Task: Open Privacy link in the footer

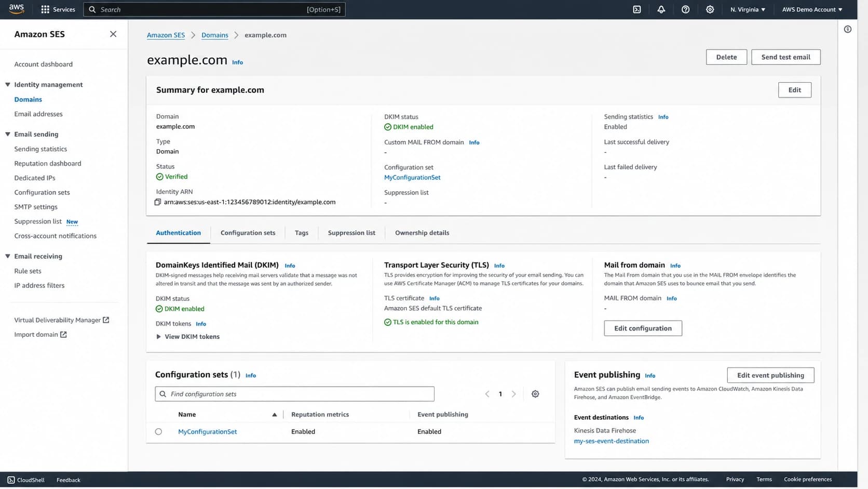Action: (735, 480)
